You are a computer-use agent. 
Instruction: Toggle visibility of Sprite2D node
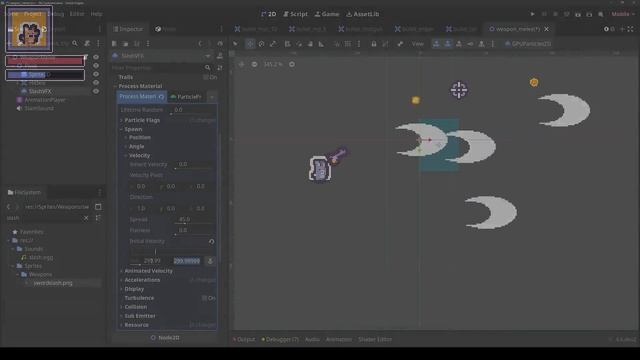click(x=96, y=74)
